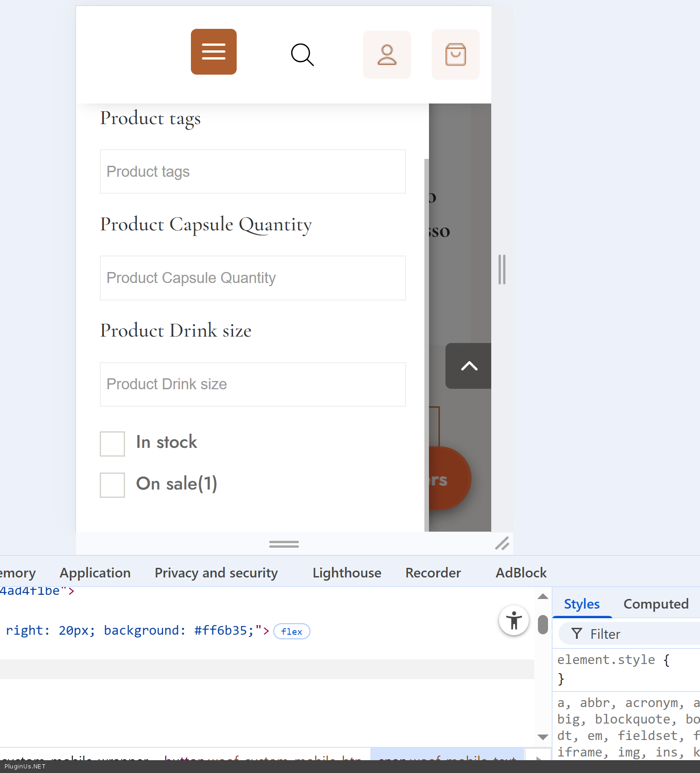700x773 pixels.
Task: Open the Privacy and security panel
Action: pos(216,573)
